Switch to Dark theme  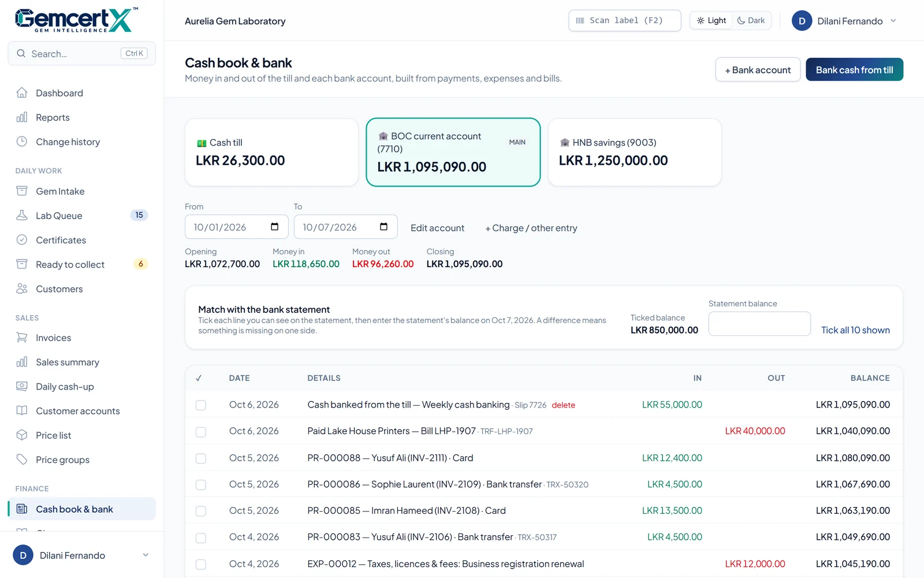[751, 20]
